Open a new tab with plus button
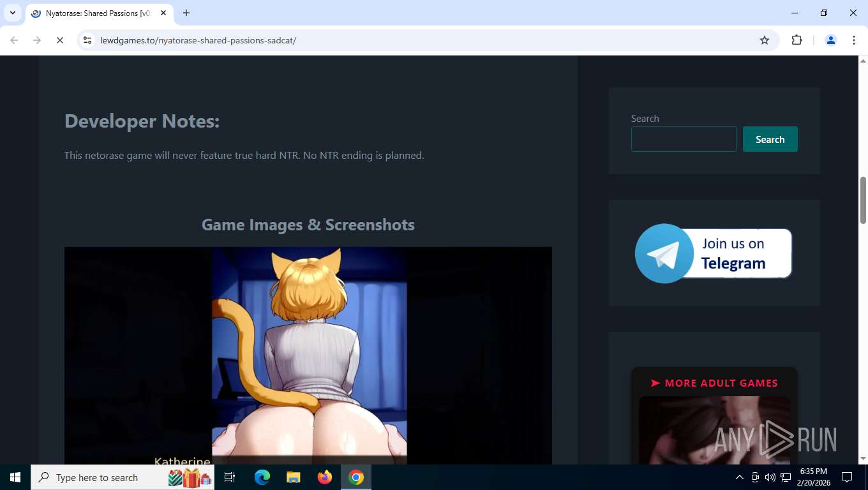Screen dimensions: 868x490 (x=186, y=13)
